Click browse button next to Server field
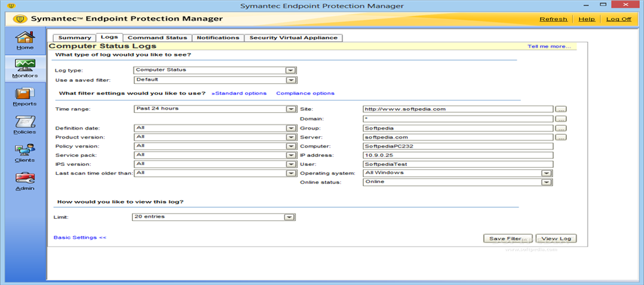Screen dimensions: 644x285 [561, 137]
